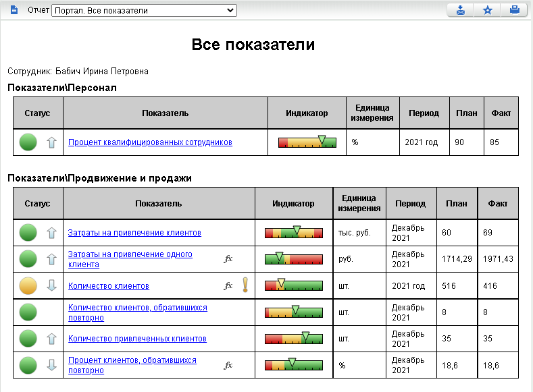Click the print report icon
Screen dimensions: 533x392
point(514,10)
